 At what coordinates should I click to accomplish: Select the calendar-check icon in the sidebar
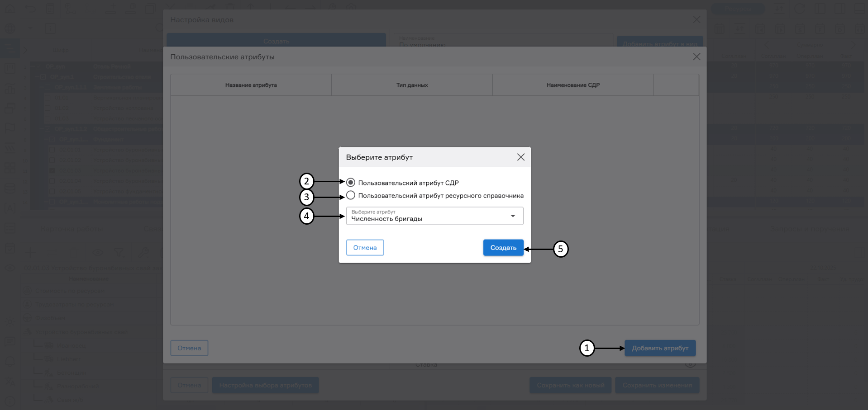(x=10, y=249)
